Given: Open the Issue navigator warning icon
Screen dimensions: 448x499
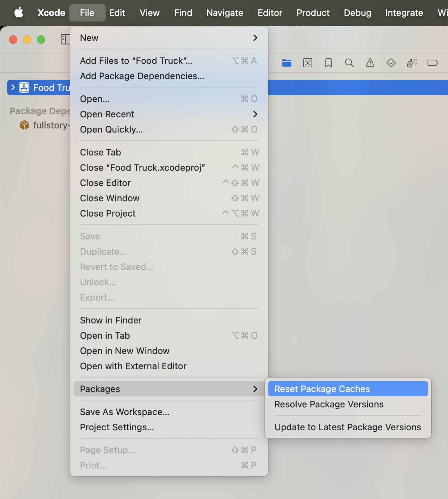Looking at the screenshot, I should coord(370,63).
